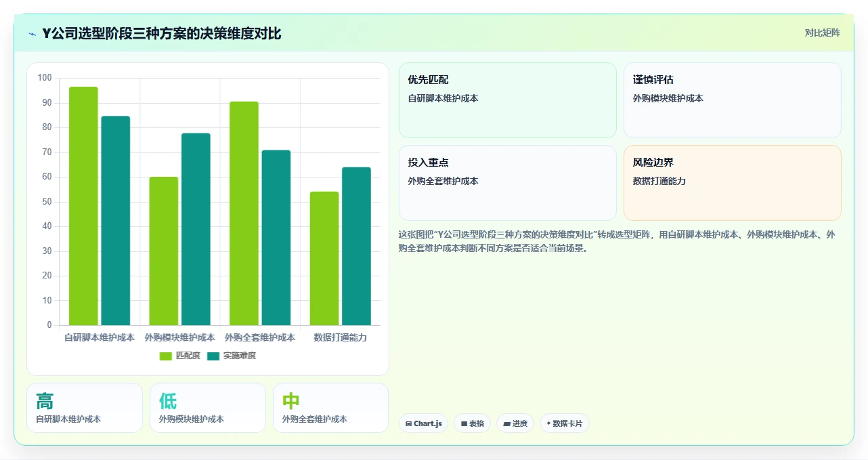Click the y-axis value 50
This screenshot has width=868, height=460.
pos(47,202)
